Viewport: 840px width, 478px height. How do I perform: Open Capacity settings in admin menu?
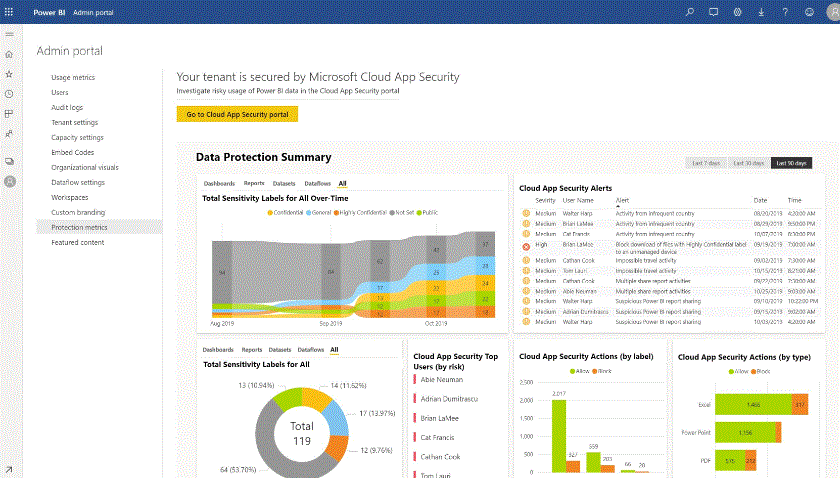(77, 137)
